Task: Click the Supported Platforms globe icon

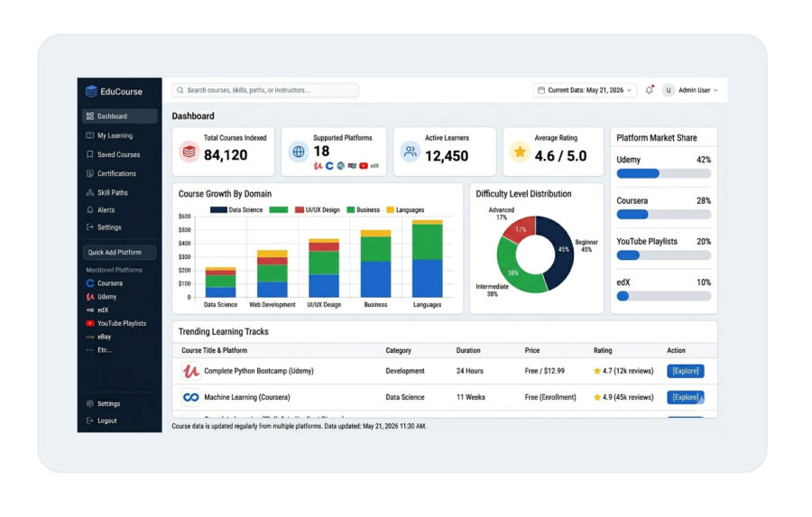Action: 299,152
